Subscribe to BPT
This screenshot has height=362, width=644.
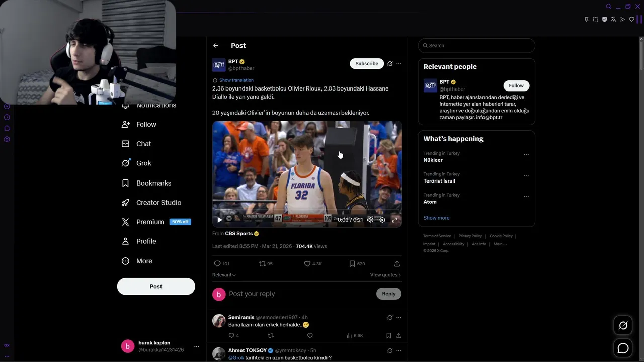(367, 64)
